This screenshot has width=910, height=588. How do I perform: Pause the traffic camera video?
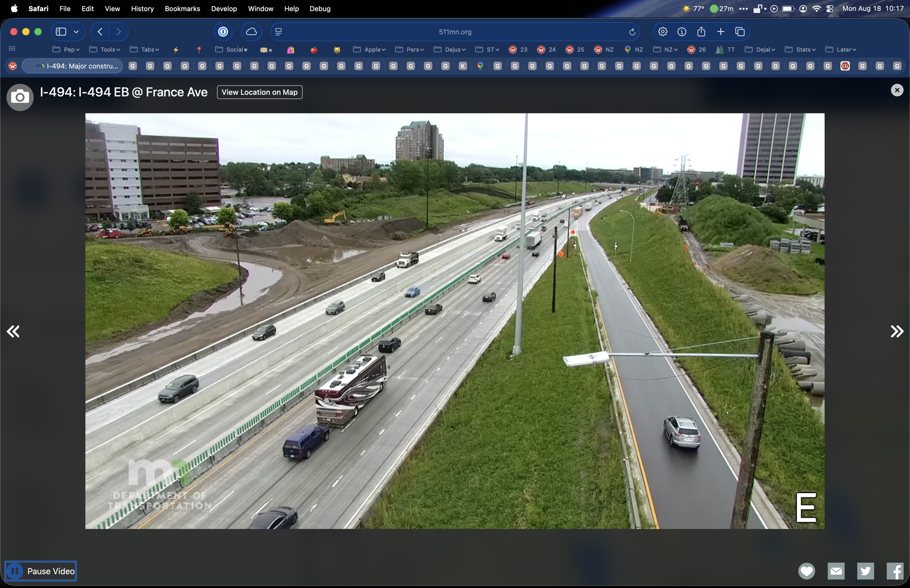pos(40,571)
